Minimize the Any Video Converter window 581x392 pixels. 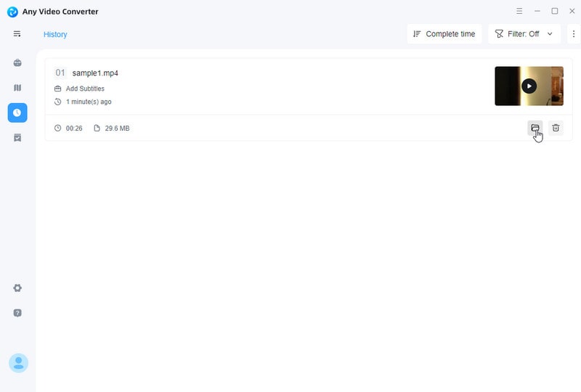coord(537,11)
